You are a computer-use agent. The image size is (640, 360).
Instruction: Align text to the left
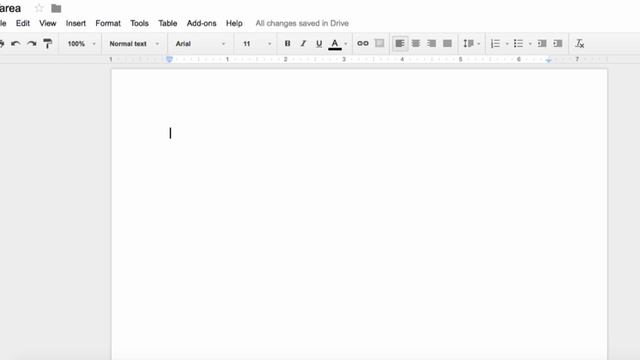(400, 43)
